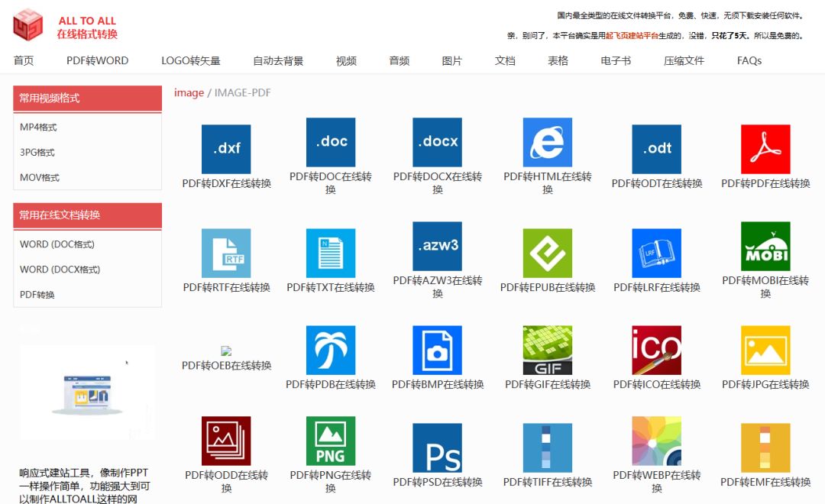Open PDF转WORD menu item
Image resolution: width=825 pixels, height=504 pixels.
pos(97,60)
